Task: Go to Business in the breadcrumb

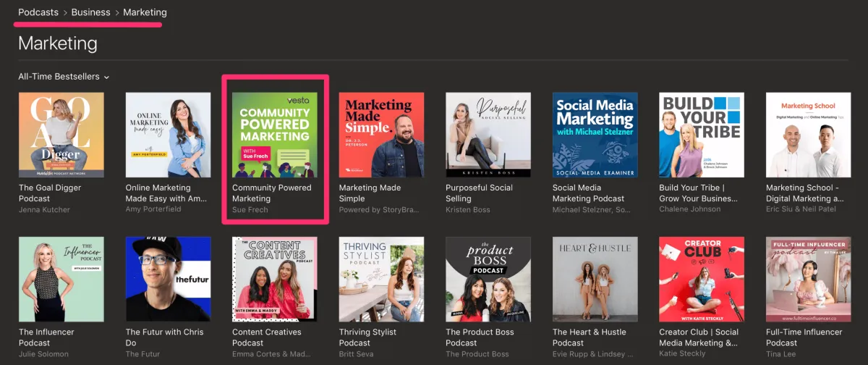Action: [91, 12]
